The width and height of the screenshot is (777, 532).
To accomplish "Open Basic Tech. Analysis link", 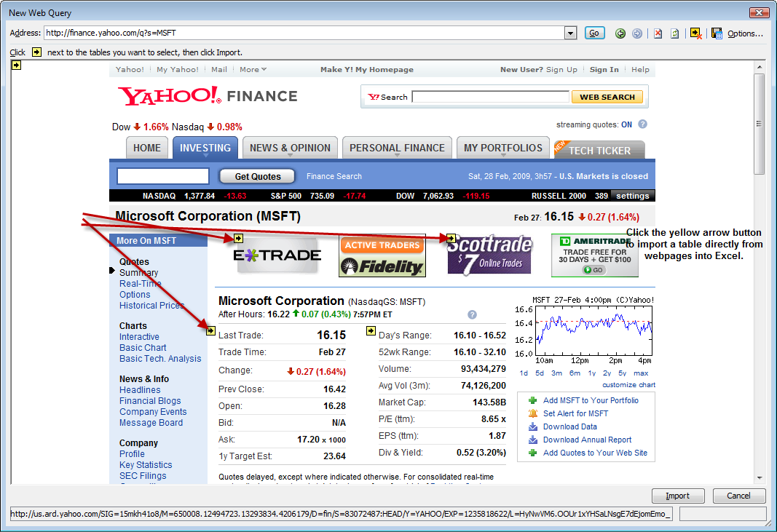I will coord(160,359).
